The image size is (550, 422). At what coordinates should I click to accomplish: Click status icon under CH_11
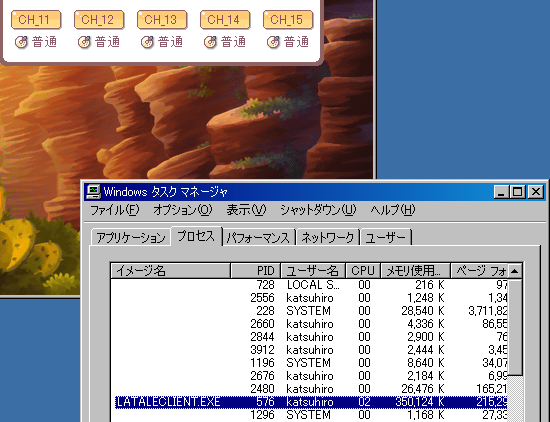pyautogui.click(x=21, y=42)
